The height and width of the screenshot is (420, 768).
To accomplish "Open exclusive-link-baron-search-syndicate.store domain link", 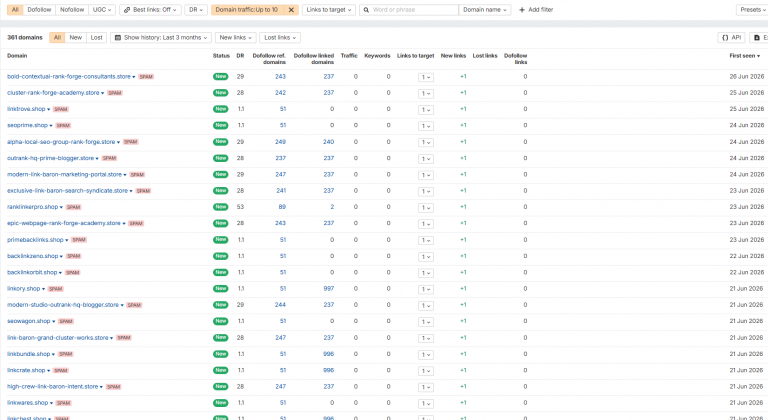I will coord(67,191).
